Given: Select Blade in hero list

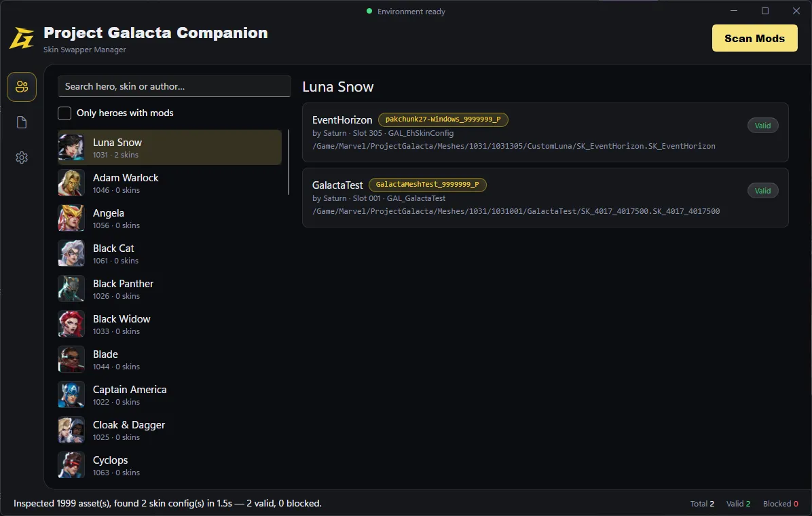Looking at the screenshot, I should point(169,359).
